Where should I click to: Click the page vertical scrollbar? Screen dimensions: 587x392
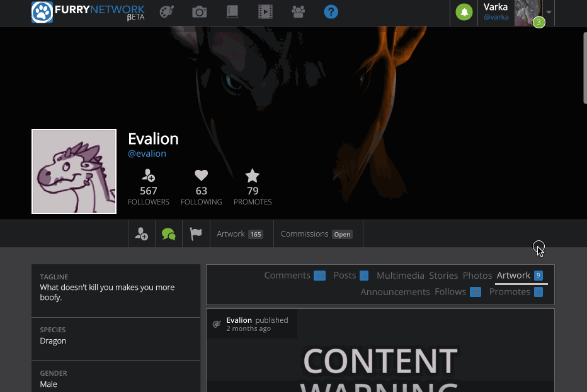tap(583, 69)
